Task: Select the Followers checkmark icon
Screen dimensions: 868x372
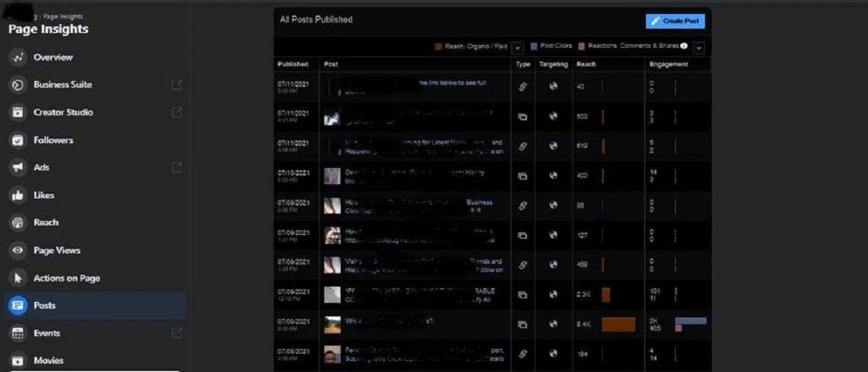Action: pyautogui.click(x=18, y=140)
